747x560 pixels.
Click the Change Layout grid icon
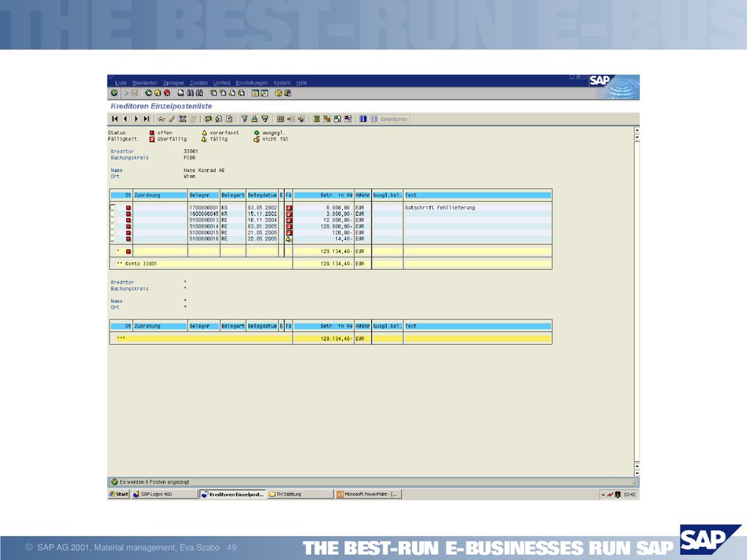click(281, 119)
